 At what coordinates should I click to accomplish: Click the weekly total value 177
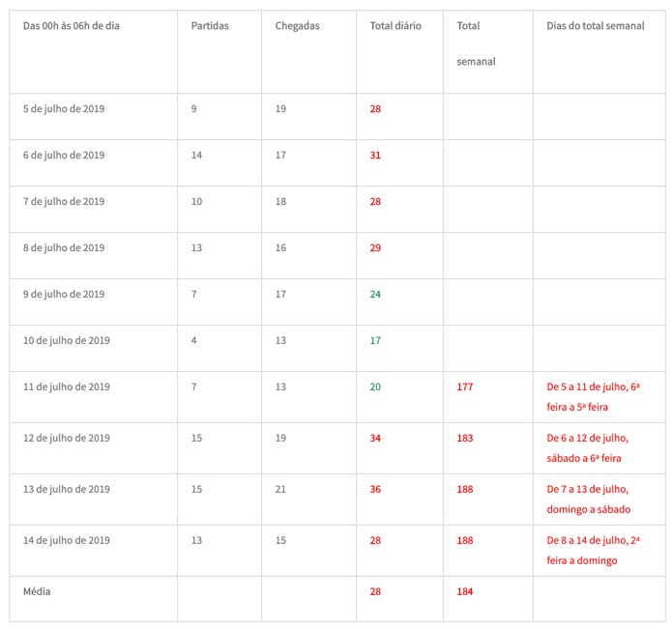tap(465, 387)
